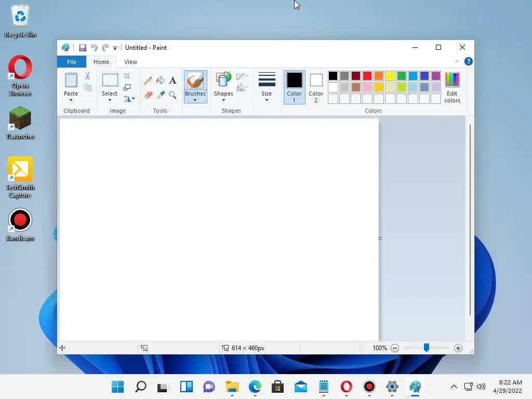Select the Fill with color bucket tool
The width and height of the screenshot is (532, 399).
[161, 81]
